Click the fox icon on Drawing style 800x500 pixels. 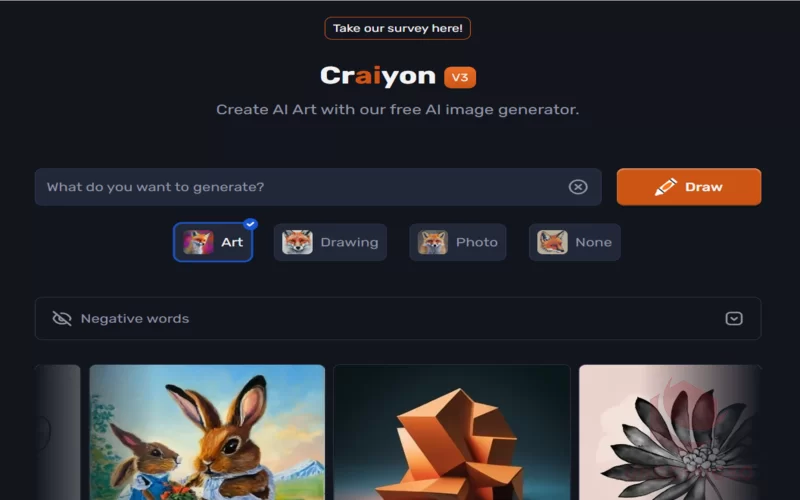[x=297, y=242]
